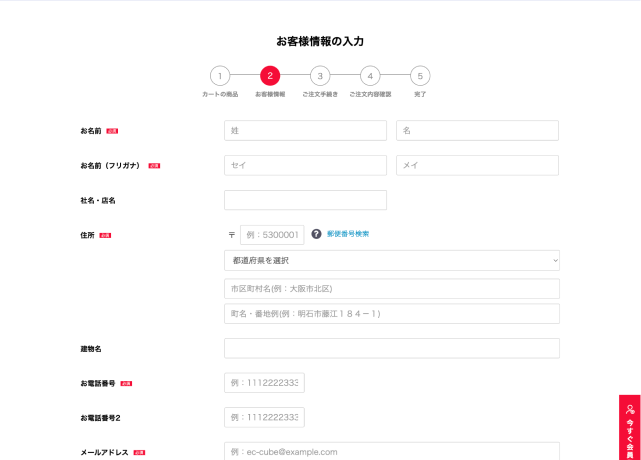This screenshot has width=641, height=460.
Task: Click the 市区町村名 city name field
Action: pos(391,289)
